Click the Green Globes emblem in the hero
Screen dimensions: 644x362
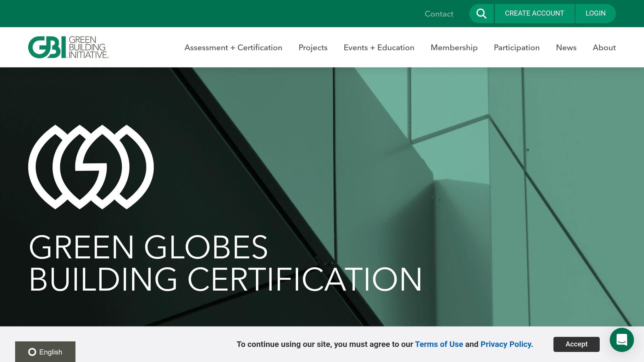(x=91, y=167)
